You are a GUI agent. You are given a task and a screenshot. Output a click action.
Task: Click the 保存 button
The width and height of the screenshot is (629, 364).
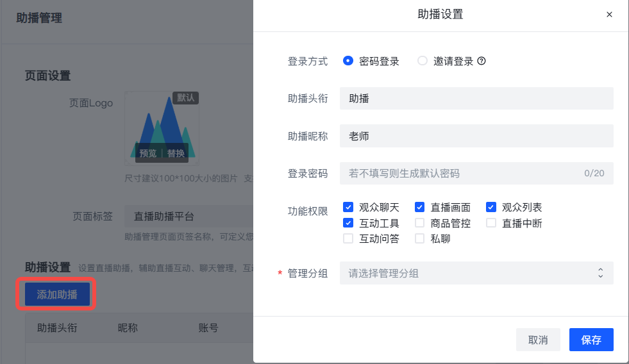coord(591,340)
